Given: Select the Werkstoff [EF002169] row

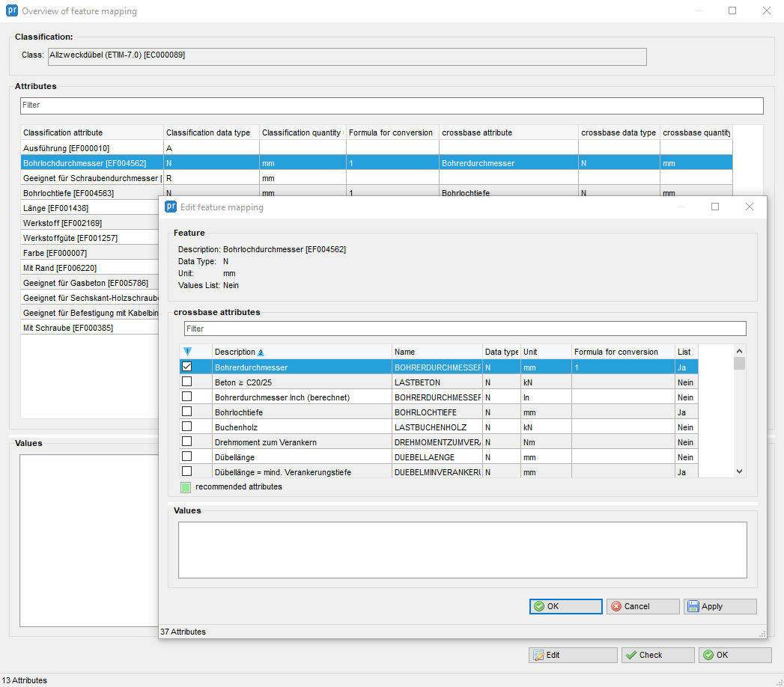Looking at the screenshot, I should 90,223.
